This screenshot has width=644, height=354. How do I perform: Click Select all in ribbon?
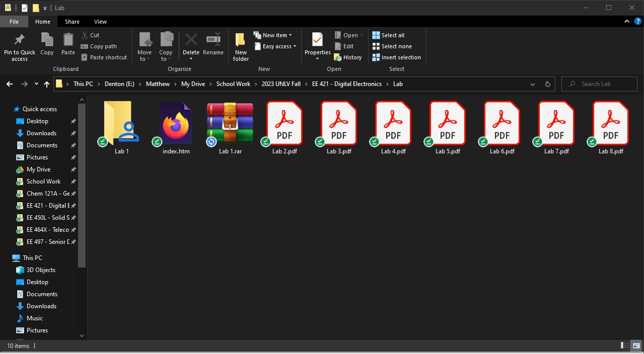point(388,35)
